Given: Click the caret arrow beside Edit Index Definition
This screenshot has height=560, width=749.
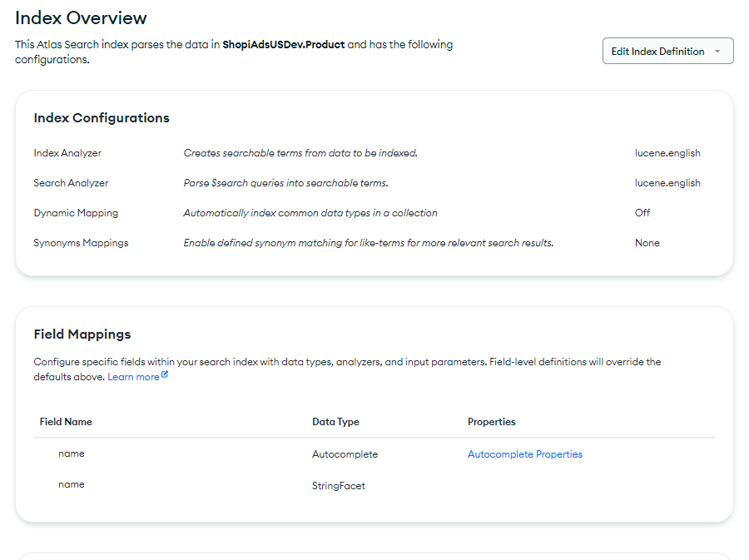Looking at the screenshot, I should click(717, 52).
